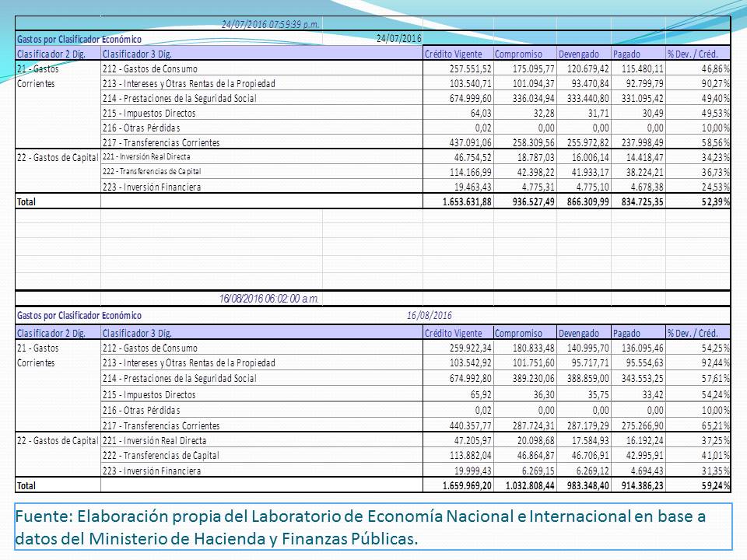The width and height of the screenshot is (747, 560).
Task: Select percentage 54,25%
Action: point(715,348)
